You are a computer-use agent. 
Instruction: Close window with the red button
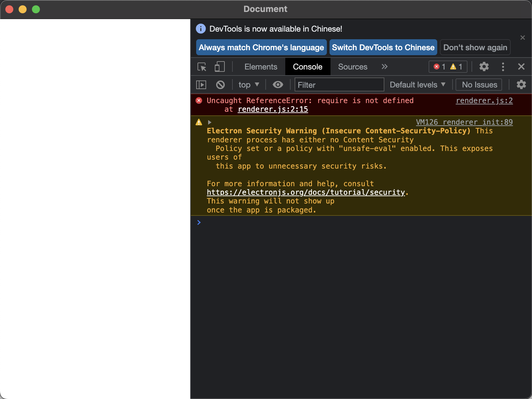coord(9,9)
